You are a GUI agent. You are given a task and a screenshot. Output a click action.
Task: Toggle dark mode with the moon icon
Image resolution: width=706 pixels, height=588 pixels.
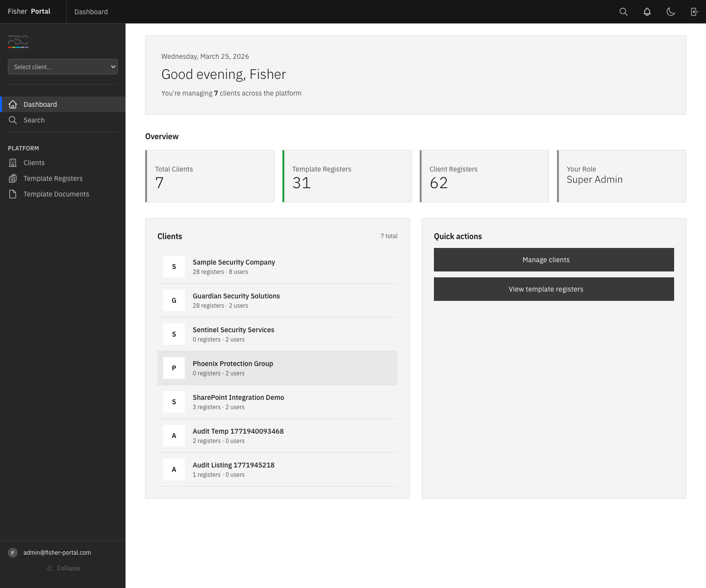pyautogui.click(x=671, y=11)
